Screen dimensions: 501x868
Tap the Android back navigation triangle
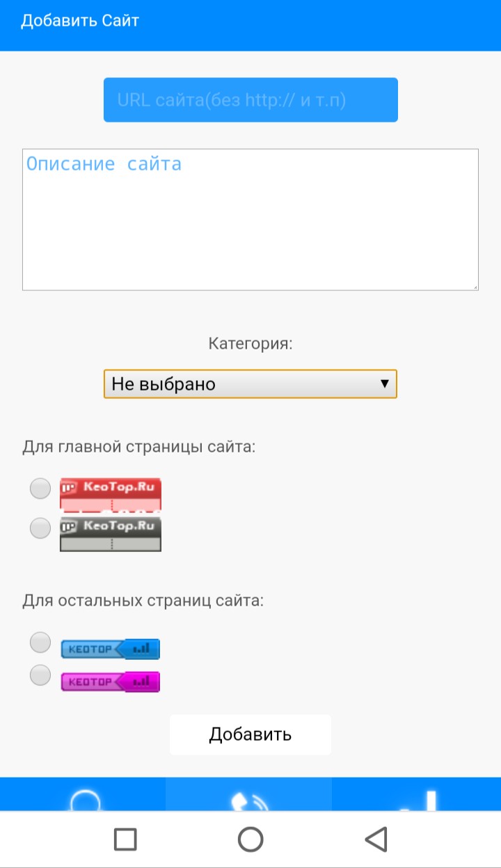click(x=376, y=839)
